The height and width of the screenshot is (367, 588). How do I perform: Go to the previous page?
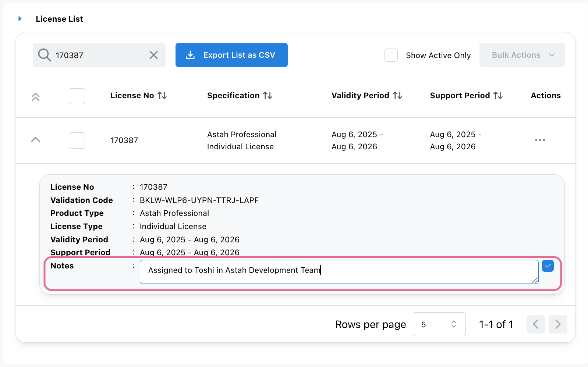click(536, 324)
